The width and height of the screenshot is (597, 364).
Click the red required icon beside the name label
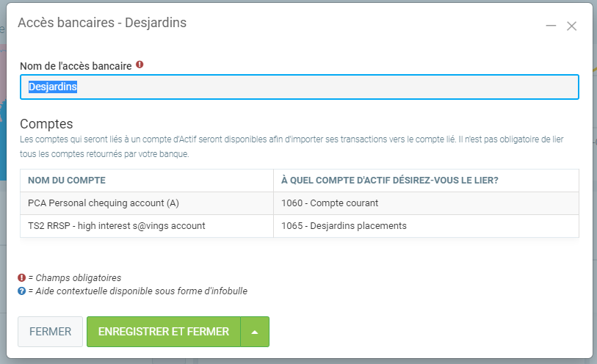coord(140,65)
